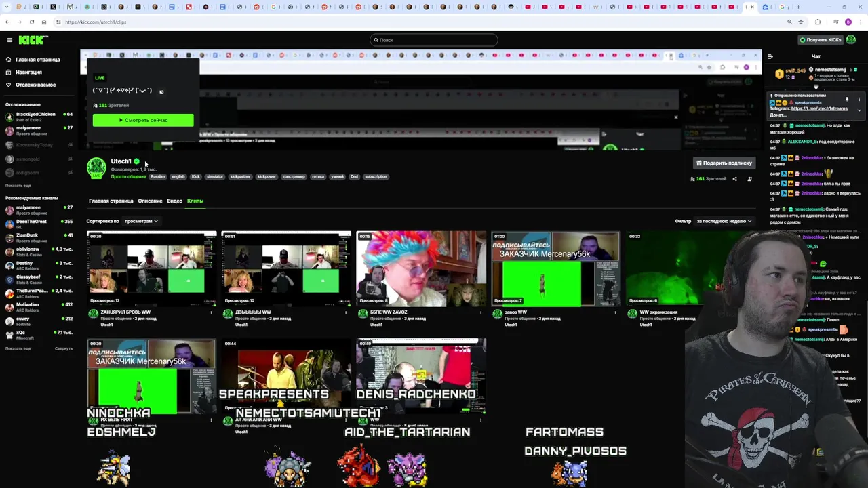Screen dimensions: 868x488
Task: Share the channel via the share icon
Action: 734,179
